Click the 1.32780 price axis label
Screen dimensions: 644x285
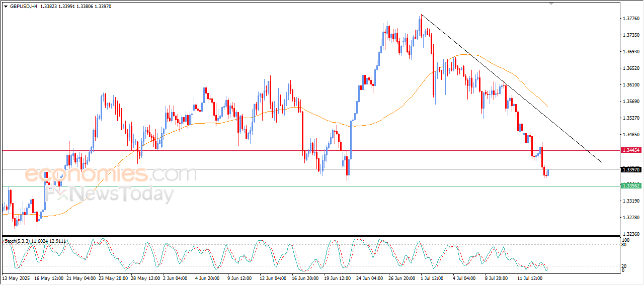coord(631,218)
